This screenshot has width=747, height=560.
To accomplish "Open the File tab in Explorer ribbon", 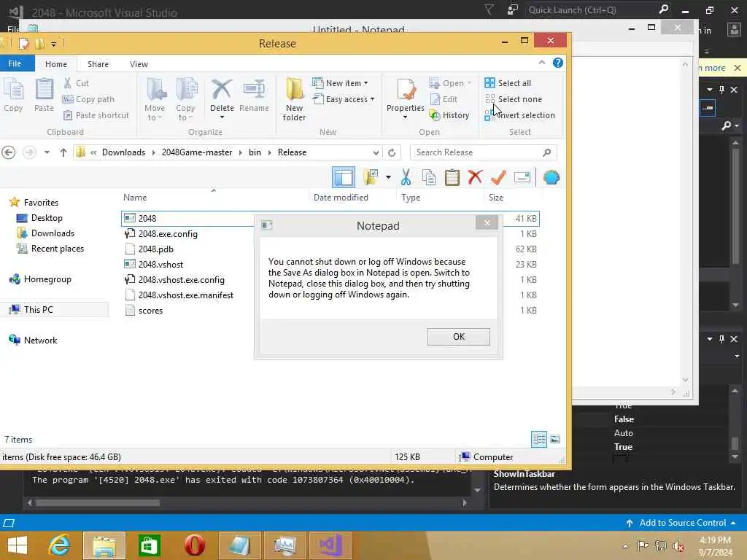I will (x=15, y=63).
